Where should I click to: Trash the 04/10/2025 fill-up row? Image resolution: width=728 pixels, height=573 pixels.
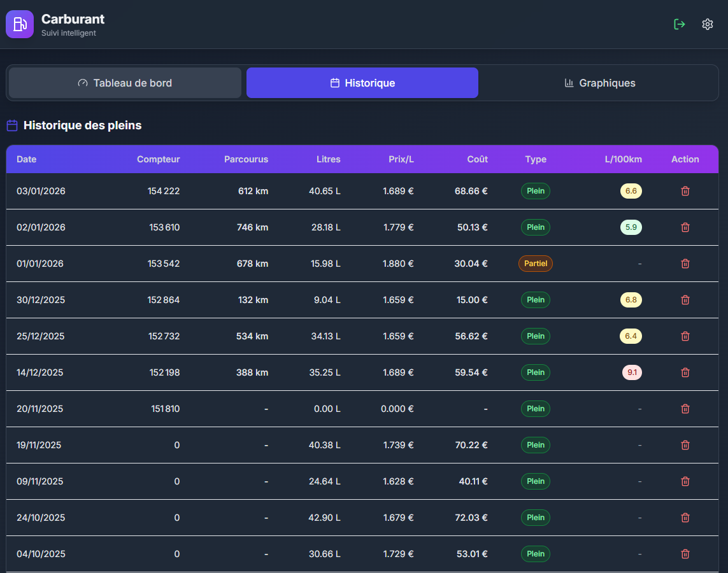point(685,554)
